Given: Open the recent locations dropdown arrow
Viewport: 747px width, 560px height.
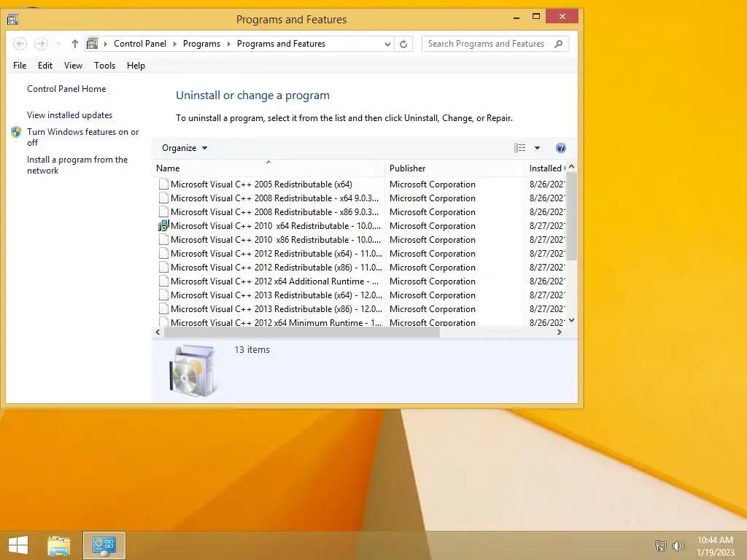Looking at the screenshot, I should pos(58,44).
